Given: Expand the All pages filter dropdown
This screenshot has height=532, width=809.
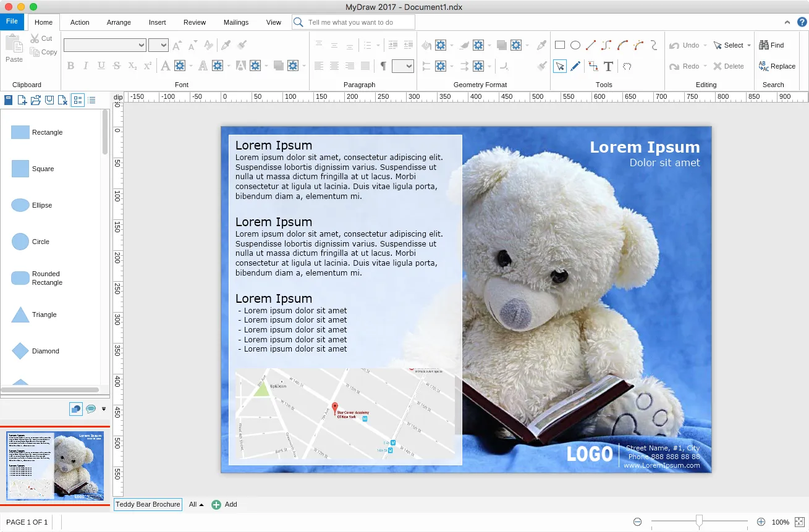Looking at the screenshot, I should (195, 504).
